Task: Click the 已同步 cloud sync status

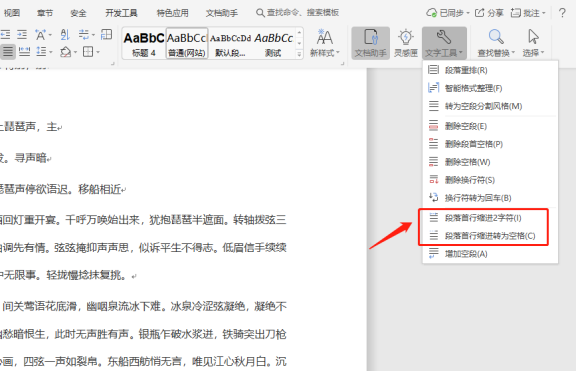Action: pos(448,13)
